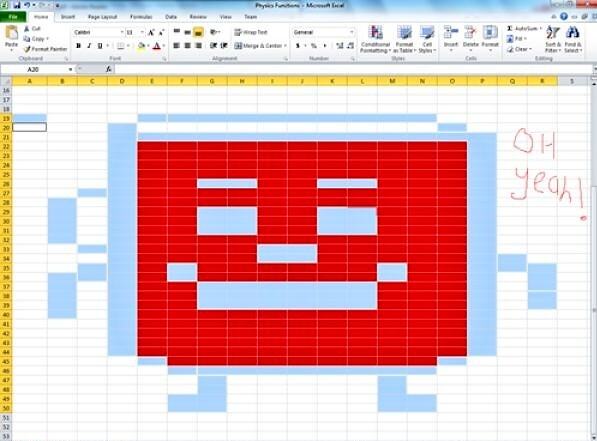This screenshot has height=441, width=597.
Task: Align cell text right
Action: coord(198,46)
